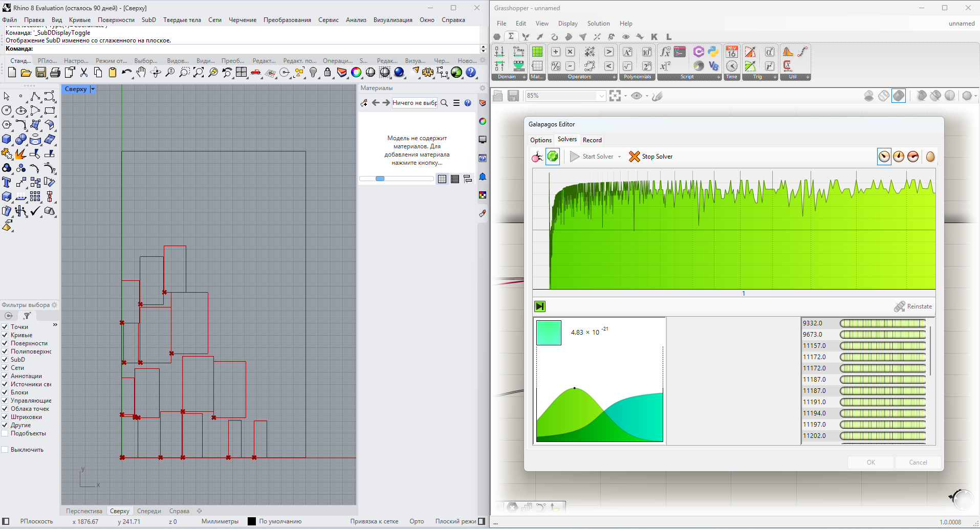
Task: Toggle the SubD selection filter checkbox
Action: click(5, 360)
